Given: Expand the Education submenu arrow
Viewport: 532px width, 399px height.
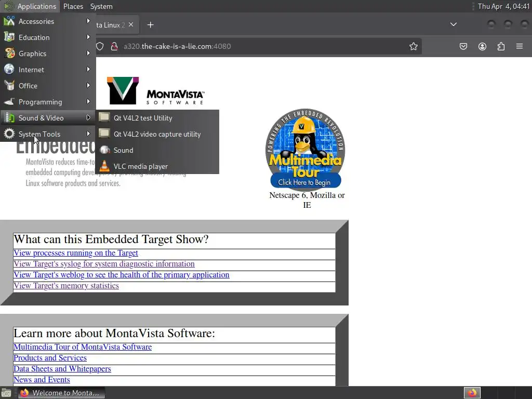Looking at the screenshot, I should 88,37.
